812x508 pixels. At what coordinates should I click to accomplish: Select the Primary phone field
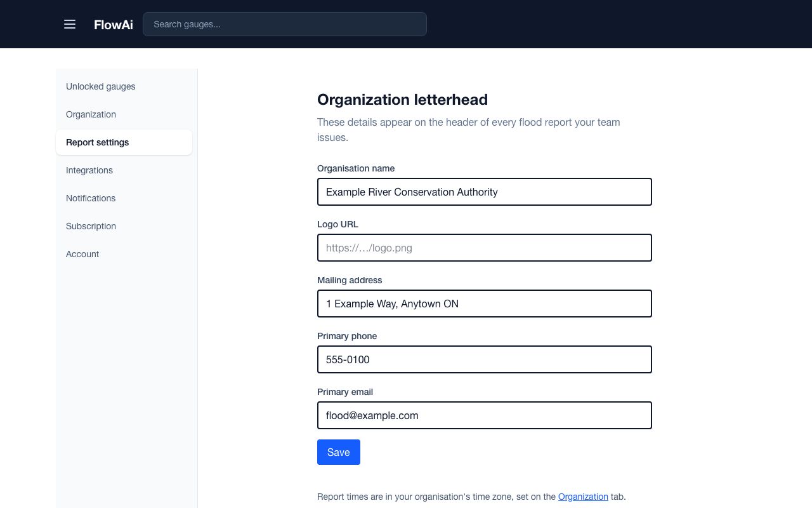(485, 359)
